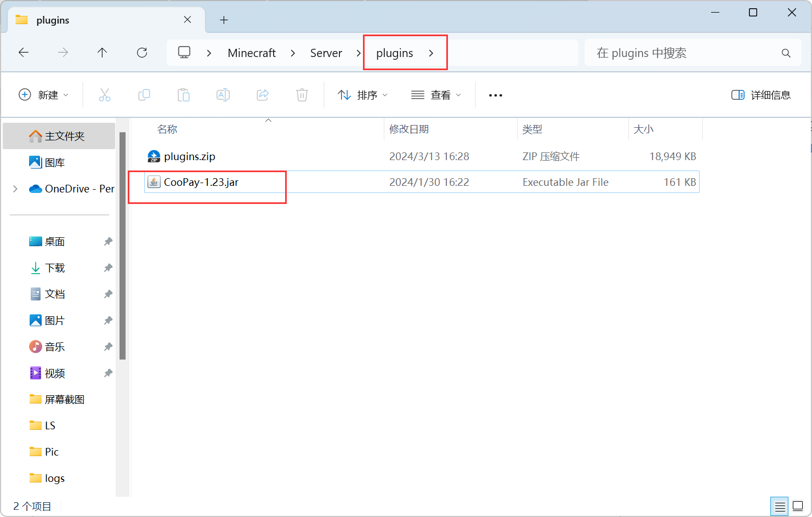Click the plugins breadcrumb
The width and height of the screenshot is (812, 517).
(x=395, y=53)
